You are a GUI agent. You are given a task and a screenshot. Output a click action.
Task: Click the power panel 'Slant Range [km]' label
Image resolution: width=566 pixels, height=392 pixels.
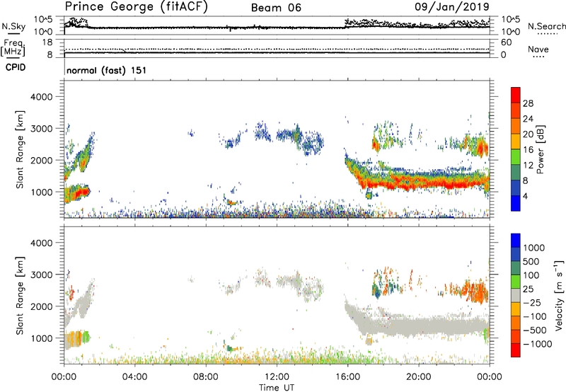coord(20,149)
